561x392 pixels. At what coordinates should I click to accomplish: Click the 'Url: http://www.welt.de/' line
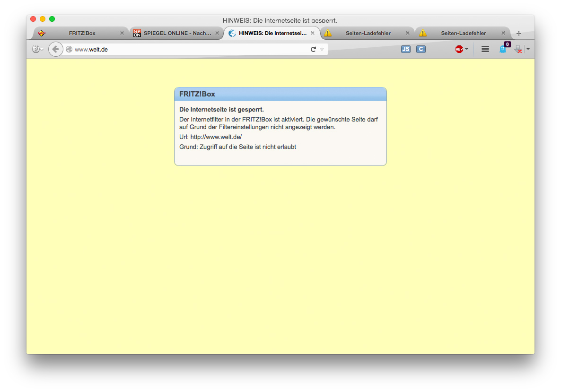(210, 137)
